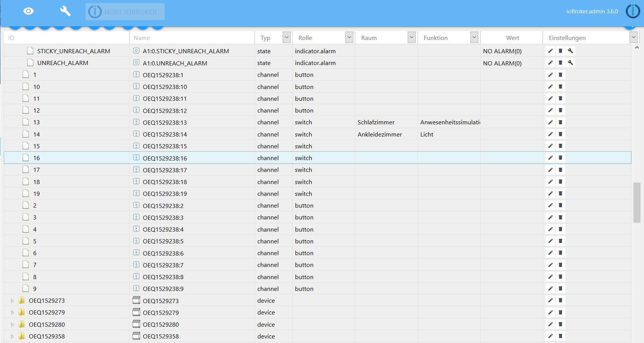The width and height of the screenshot is (644, 343).
Task: Expand the OEQ1529273 device folder
Action: [12, 301]
